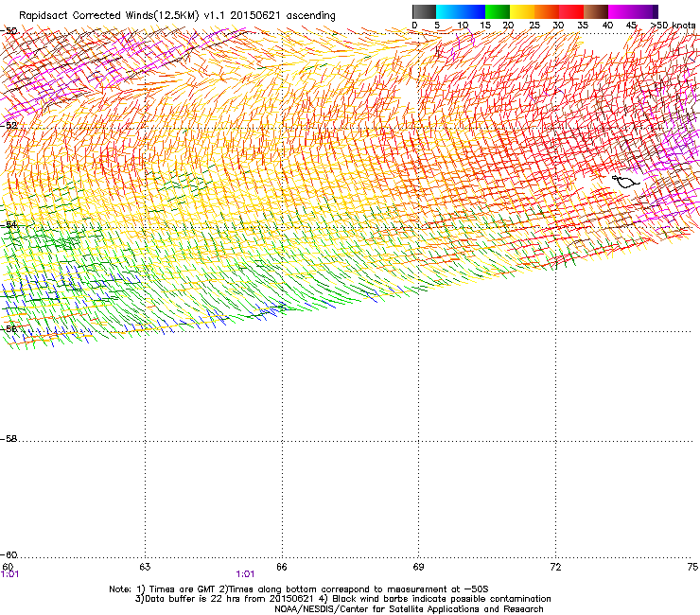Image resolution: width=700 pixels, height=615 pixels.
Task: Select the red 30-35 knots color band
Action: pos(571,11)
